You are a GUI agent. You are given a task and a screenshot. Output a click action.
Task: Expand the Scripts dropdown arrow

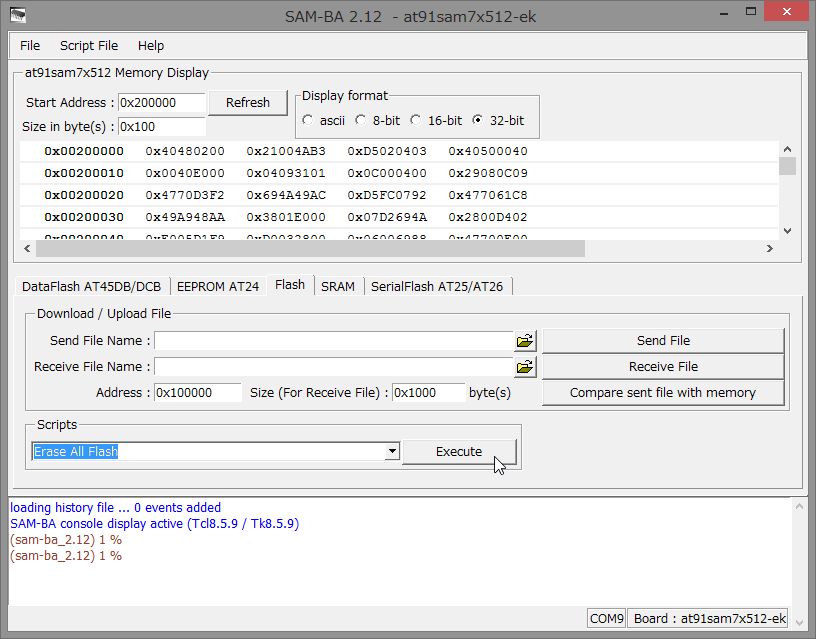pyautogui.click(x=392, y=451)
